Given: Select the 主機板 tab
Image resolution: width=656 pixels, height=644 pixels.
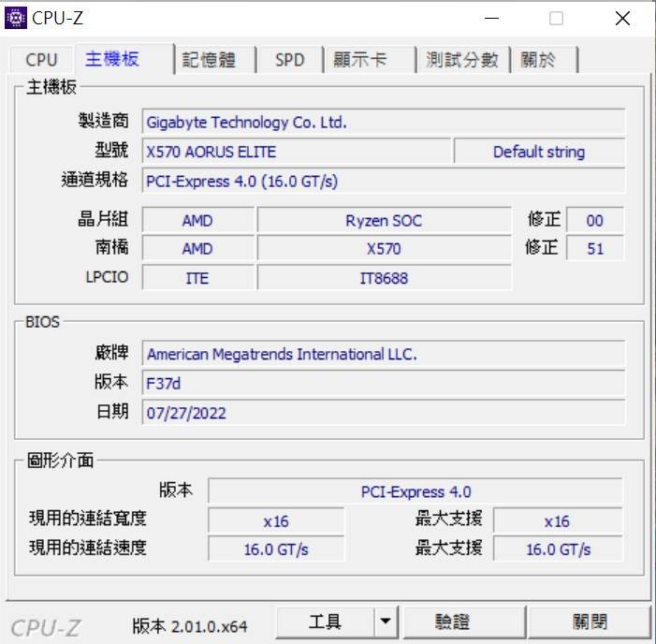Looking at the screenshot, I should point(124,59).
